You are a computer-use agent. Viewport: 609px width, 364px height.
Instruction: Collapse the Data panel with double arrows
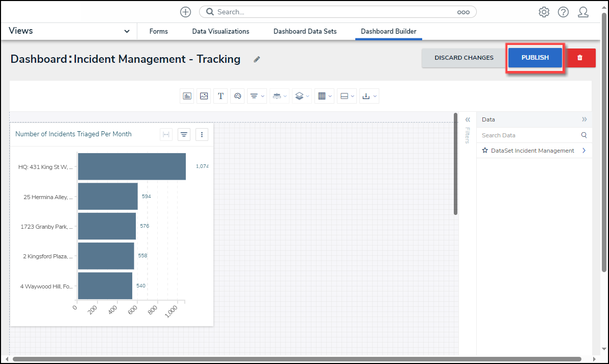click(584, 119)
